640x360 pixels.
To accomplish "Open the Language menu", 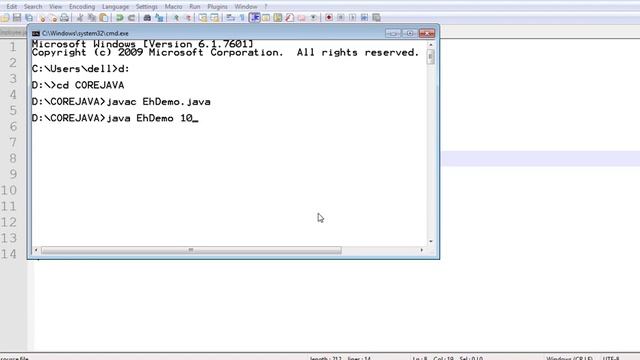I will (x=115, y=7).
